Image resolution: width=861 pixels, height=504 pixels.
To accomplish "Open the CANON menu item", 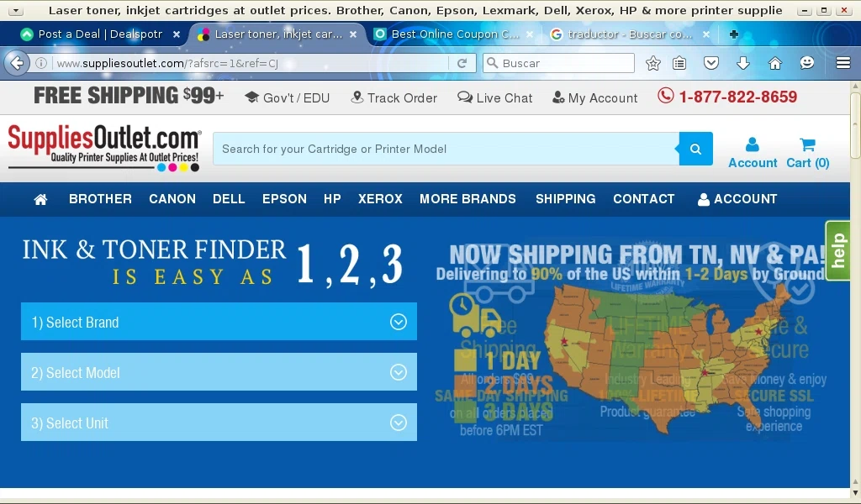I will (172, 199).
